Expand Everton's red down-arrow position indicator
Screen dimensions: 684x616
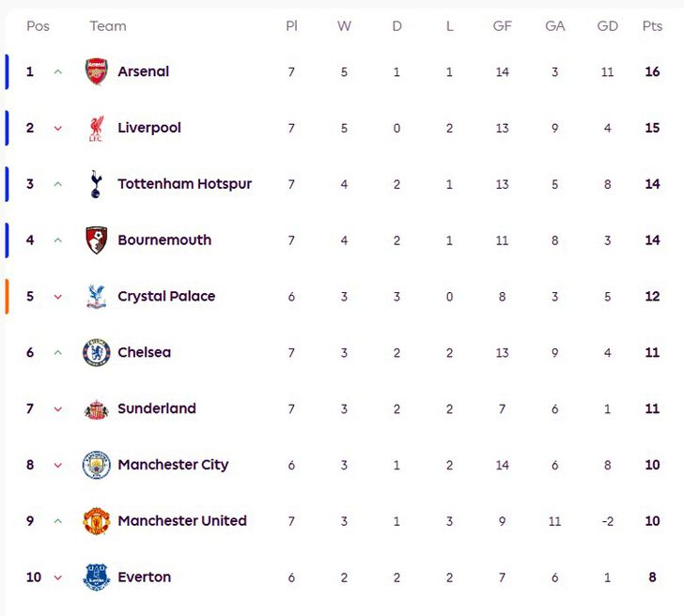(58, 577)
